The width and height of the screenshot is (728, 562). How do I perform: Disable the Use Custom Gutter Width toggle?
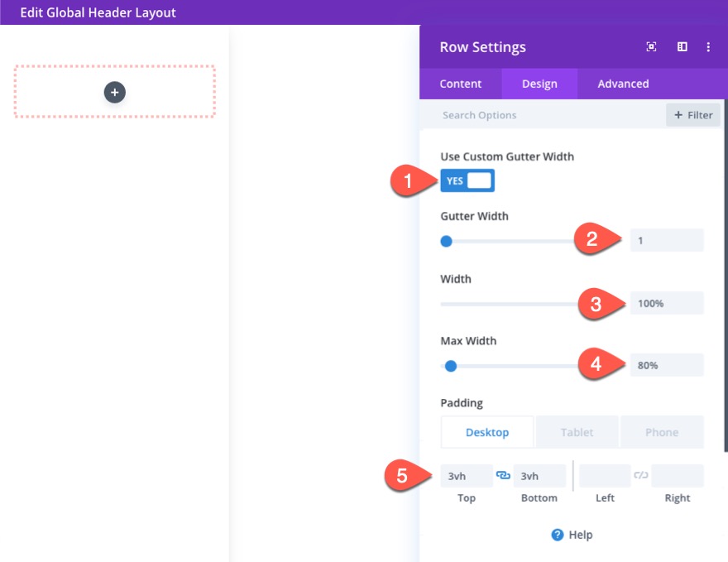click(x=467, y=180)
